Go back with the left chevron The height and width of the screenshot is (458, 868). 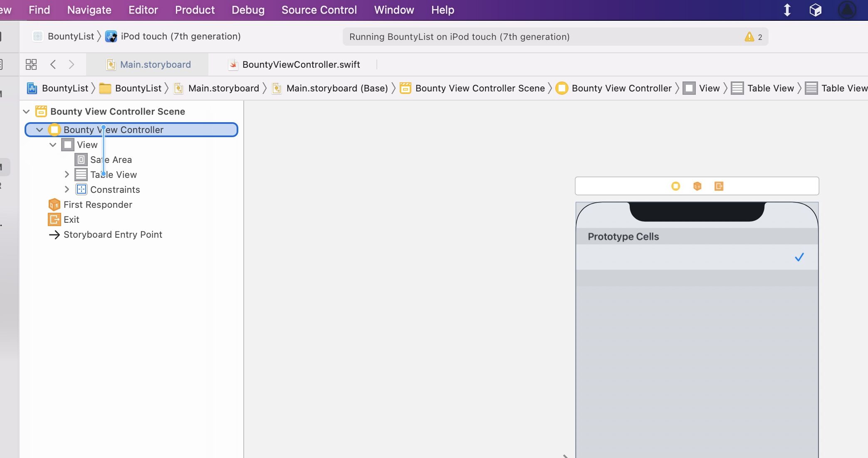click(x=53, y=64)
